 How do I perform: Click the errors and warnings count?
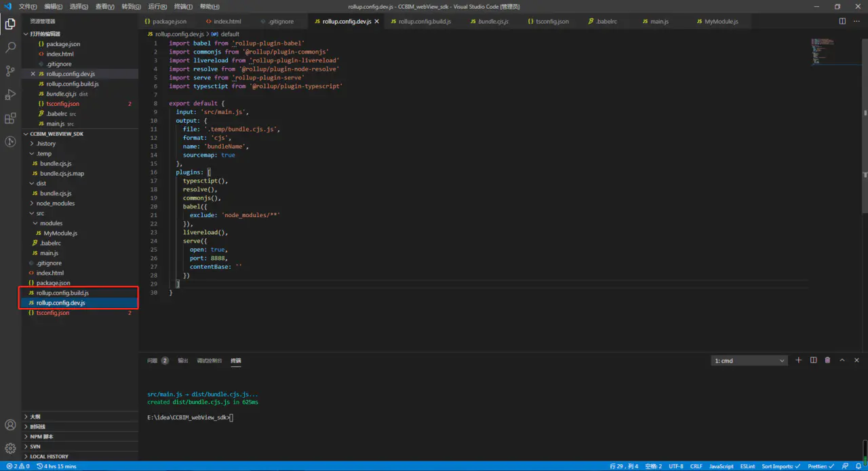tap(18, 466)
